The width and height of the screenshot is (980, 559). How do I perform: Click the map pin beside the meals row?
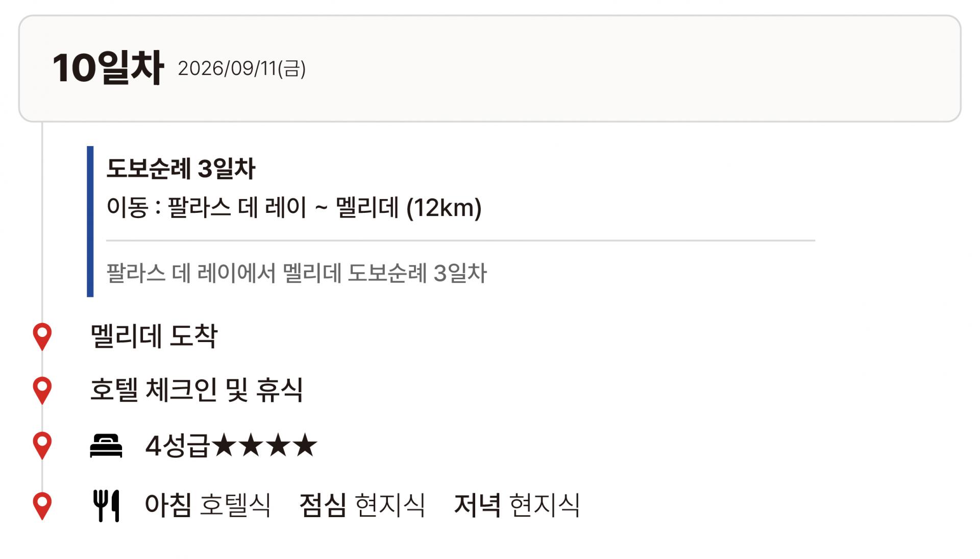42,505
